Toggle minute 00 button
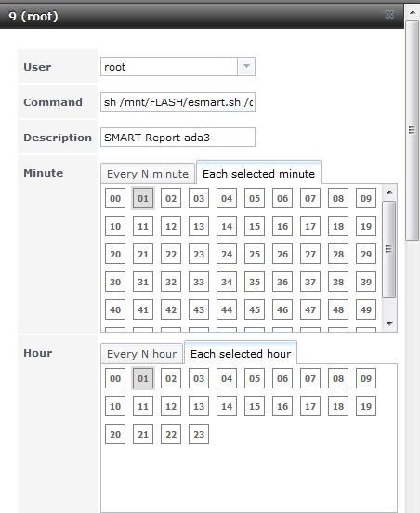The image size is (420, 513). (x=115, y=198)
